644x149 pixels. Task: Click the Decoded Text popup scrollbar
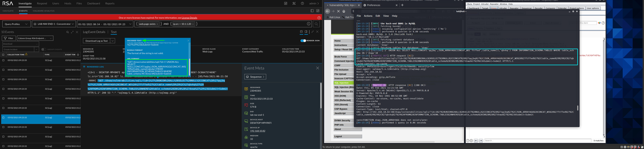[x=189, y=67]
